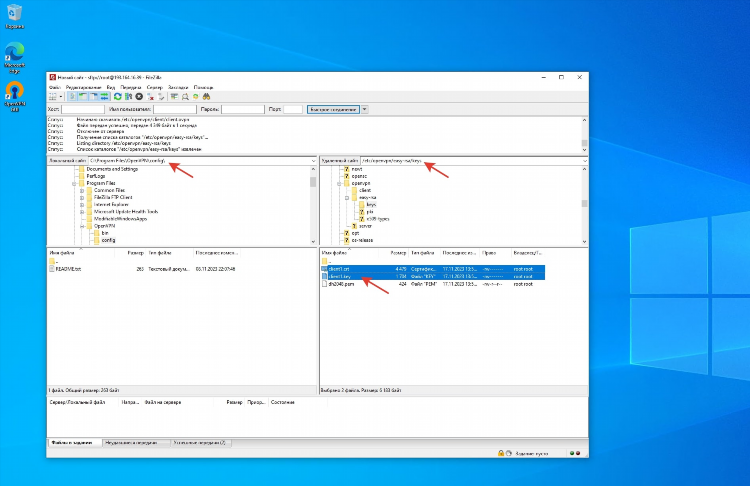Image resolution: width=750 pixels, height=486 pixels.
Task: Select the pki folder in remote tree
Action: (370, 212)
